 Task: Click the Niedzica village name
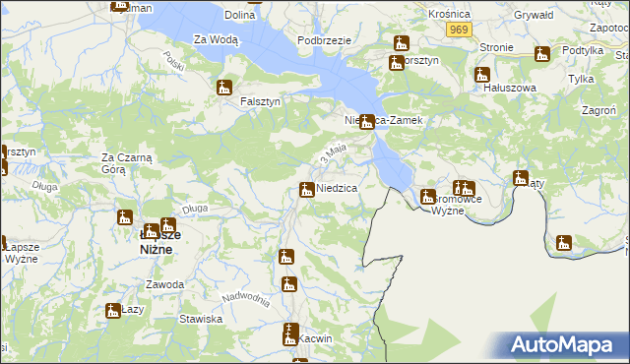pos(337,188)
